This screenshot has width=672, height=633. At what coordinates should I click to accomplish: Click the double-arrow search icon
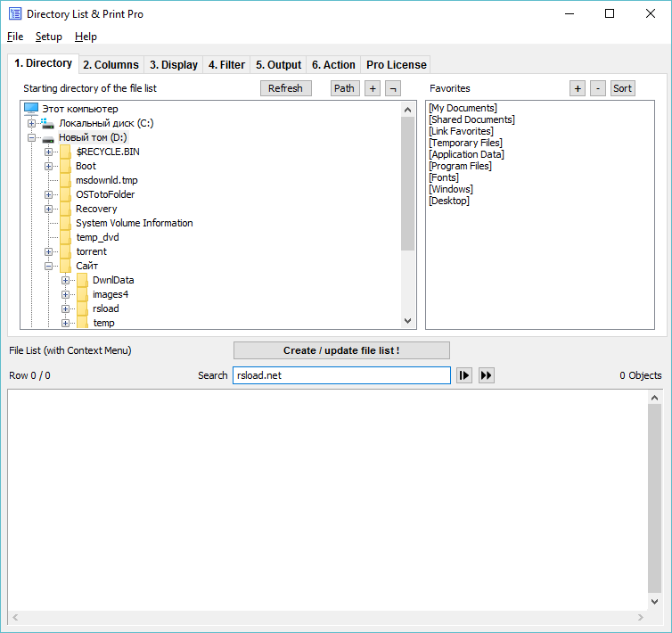click(486, 375)
